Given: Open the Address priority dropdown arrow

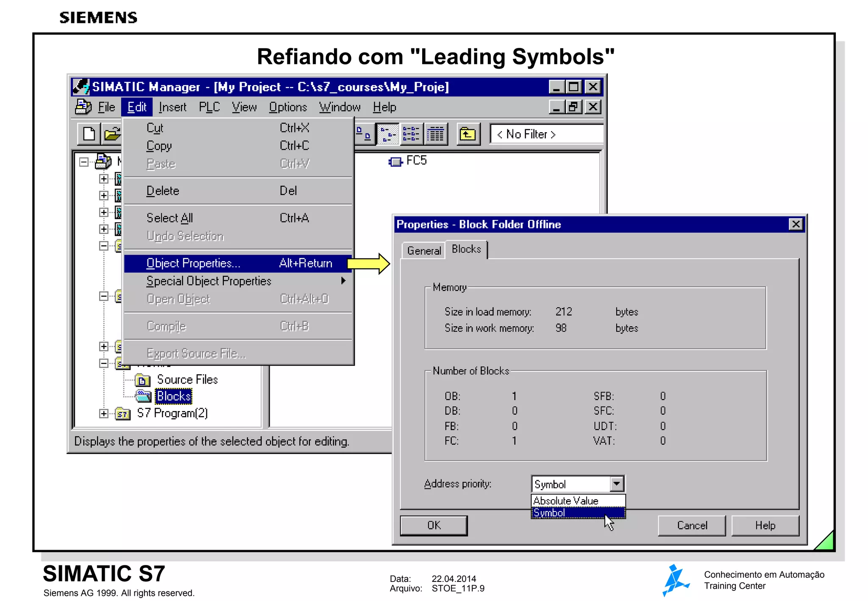Looking at the screenshot, I should 617,484.
